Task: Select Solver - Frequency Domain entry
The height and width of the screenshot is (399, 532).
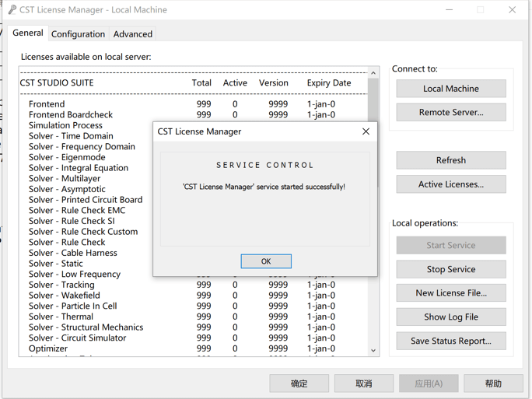Action: coord(82,146)
